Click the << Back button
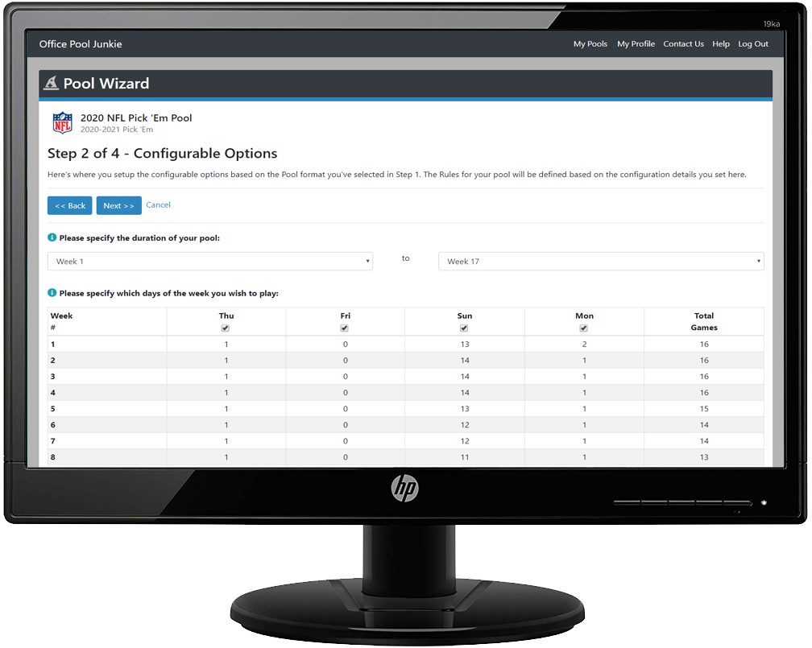 pos(70,205)
